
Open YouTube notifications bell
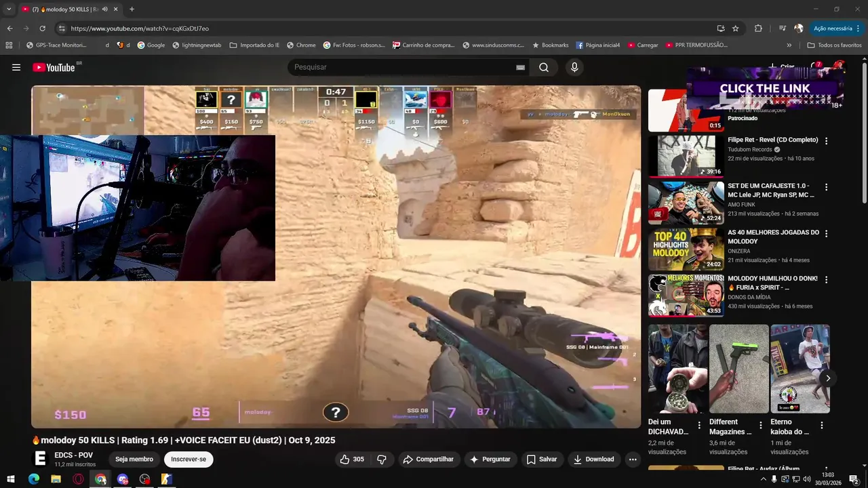pos(816,67)
